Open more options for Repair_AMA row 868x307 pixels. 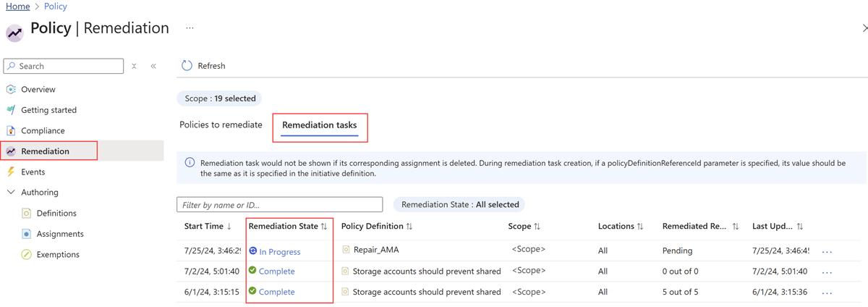pos(827,251)
